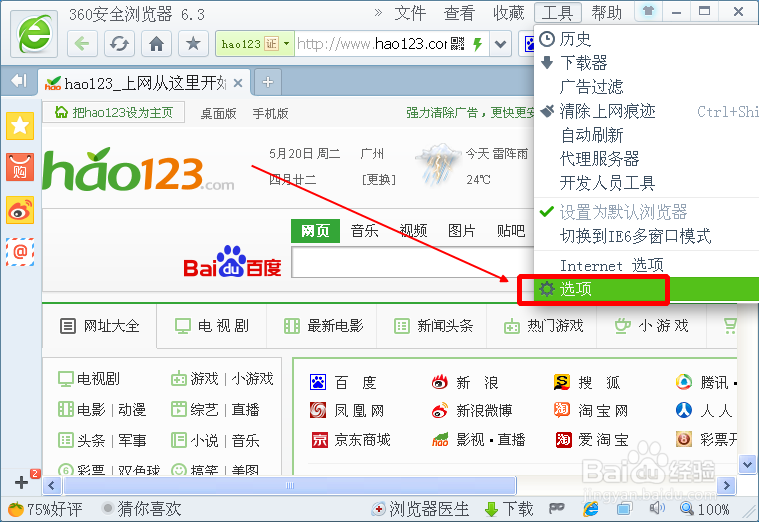Viewport: 759px width, 522px height.
Task: Click 选项 gear menu item
Action: click(x=647, y=289)
